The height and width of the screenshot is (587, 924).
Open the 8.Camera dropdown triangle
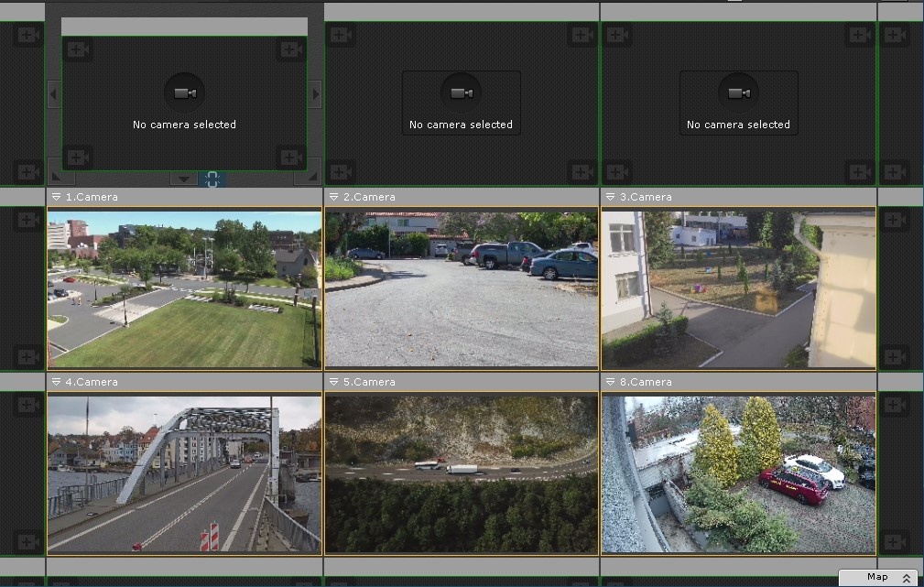611,382
